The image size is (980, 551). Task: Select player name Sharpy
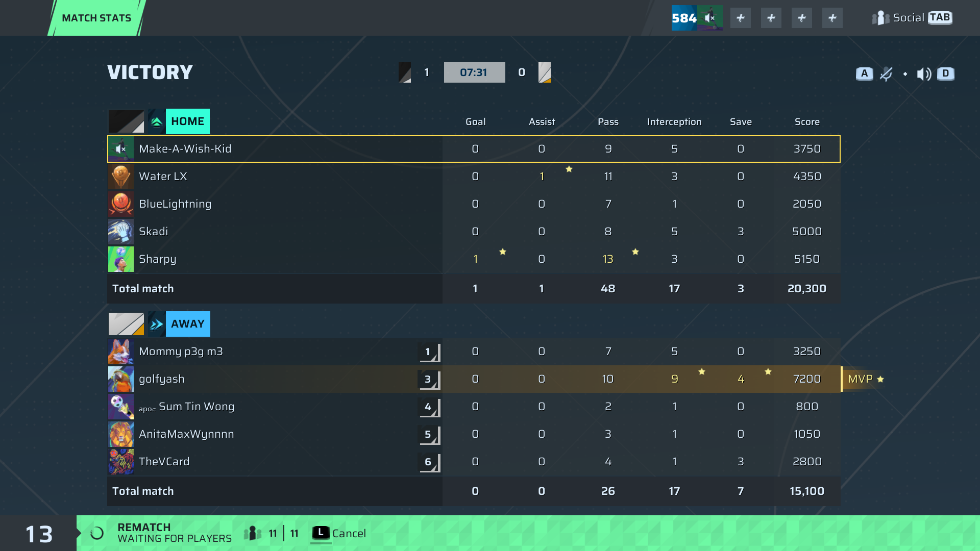(x=157, y=259)
